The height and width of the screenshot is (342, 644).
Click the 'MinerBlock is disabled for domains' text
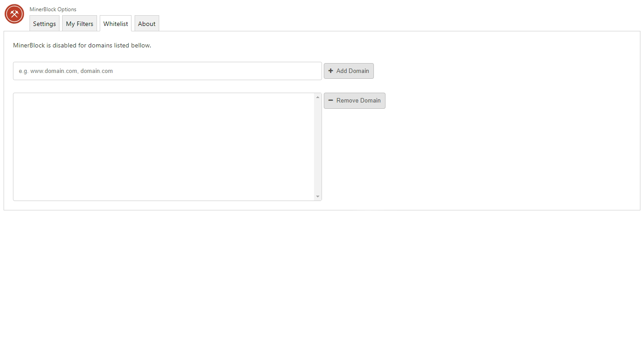(82, 45)
